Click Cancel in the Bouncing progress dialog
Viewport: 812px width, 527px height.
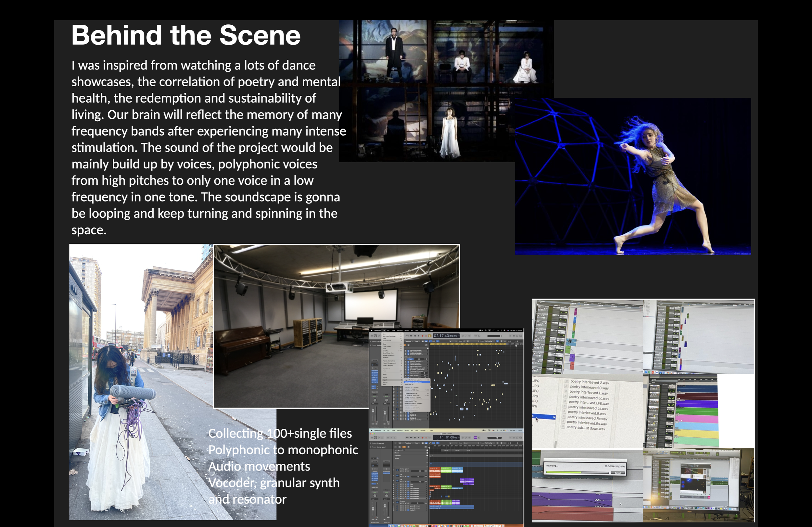tap(617, 473)
